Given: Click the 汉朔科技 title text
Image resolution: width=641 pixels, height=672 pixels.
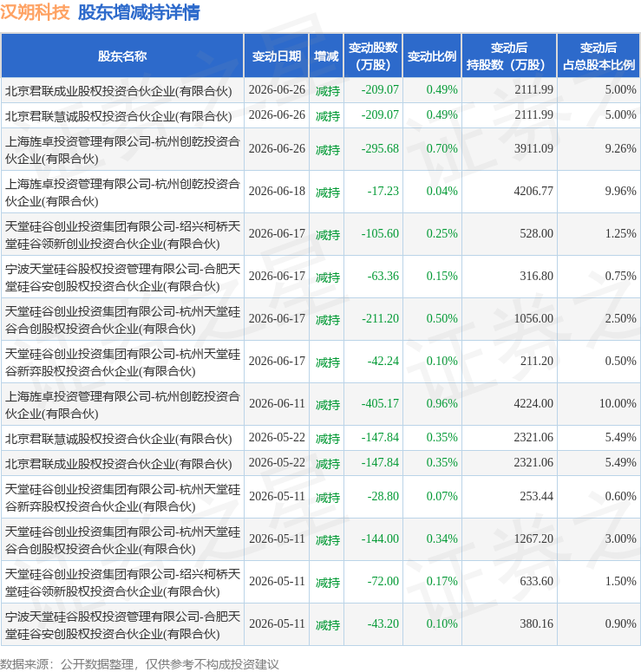Looking at the screenshot, I should tap(35, 12).
